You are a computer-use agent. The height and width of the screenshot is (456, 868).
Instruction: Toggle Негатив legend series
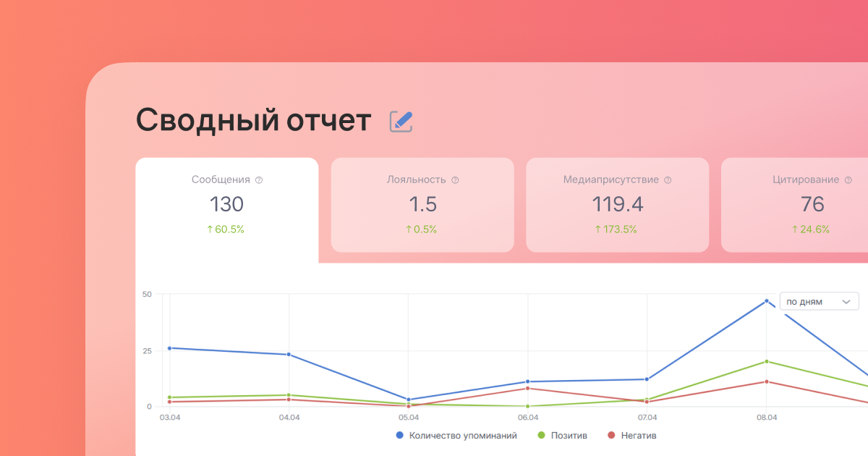pyautogui.click(x=632, y=436)
